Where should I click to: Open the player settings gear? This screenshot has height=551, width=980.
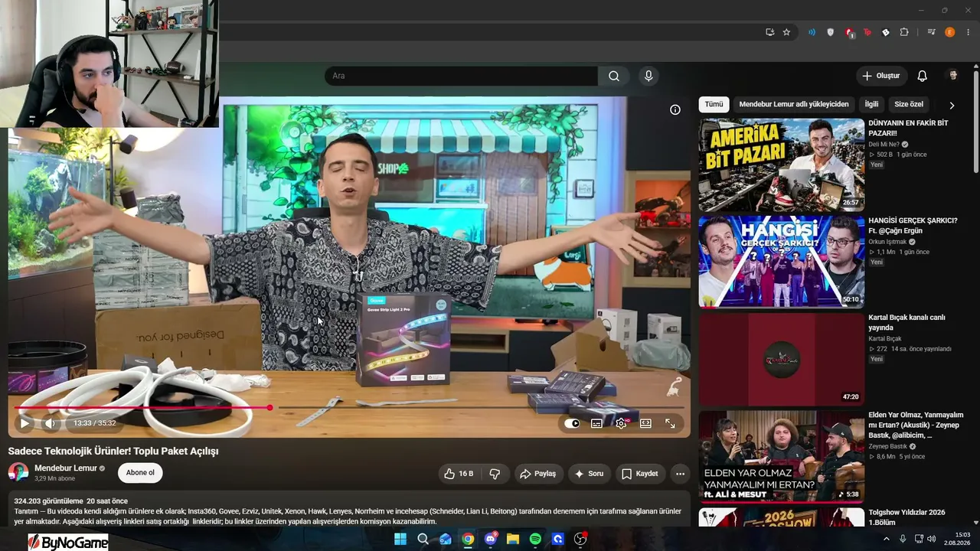tap(621, 423)
